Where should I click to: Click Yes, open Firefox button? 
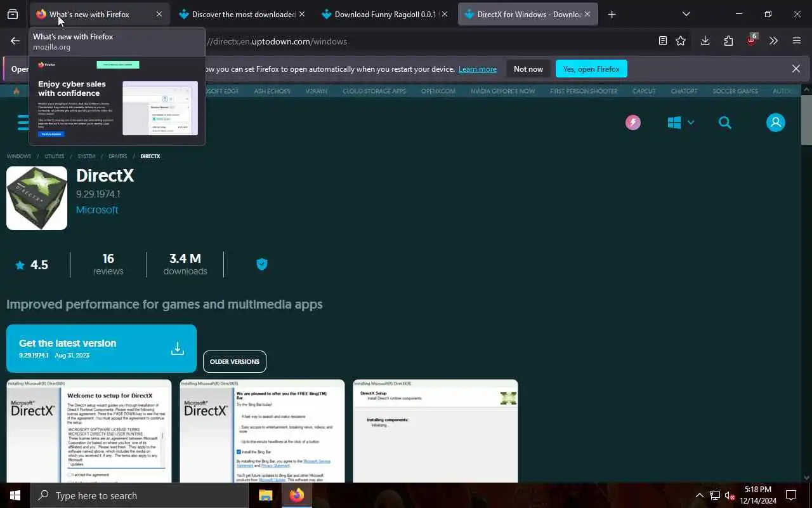591,69
